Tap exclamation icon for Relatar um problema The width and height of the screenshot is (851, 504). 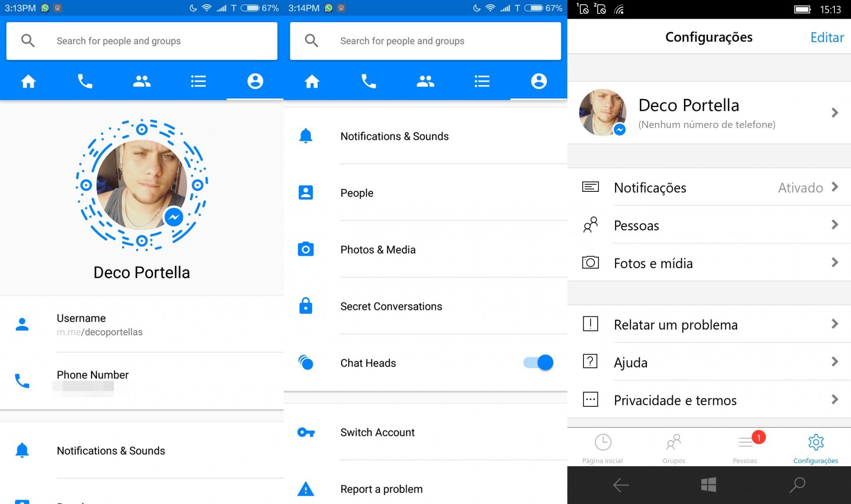tap(590, 323)
